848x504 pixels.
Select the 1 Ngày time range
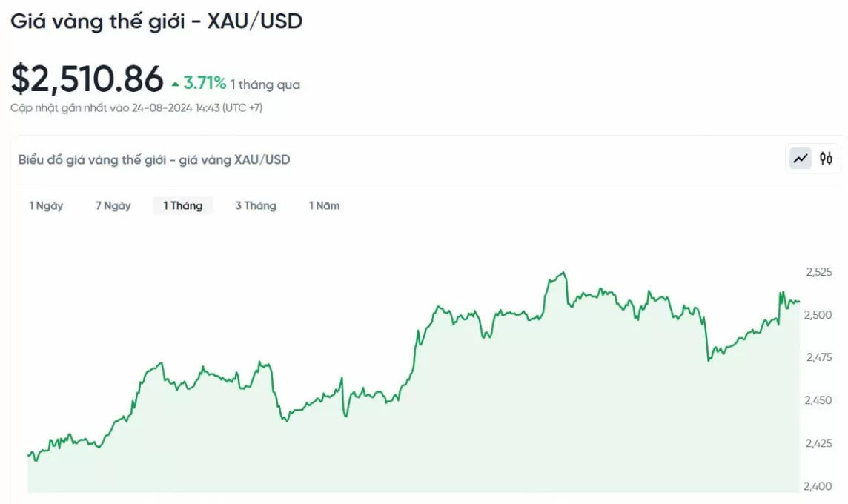(x=46, y=205)
